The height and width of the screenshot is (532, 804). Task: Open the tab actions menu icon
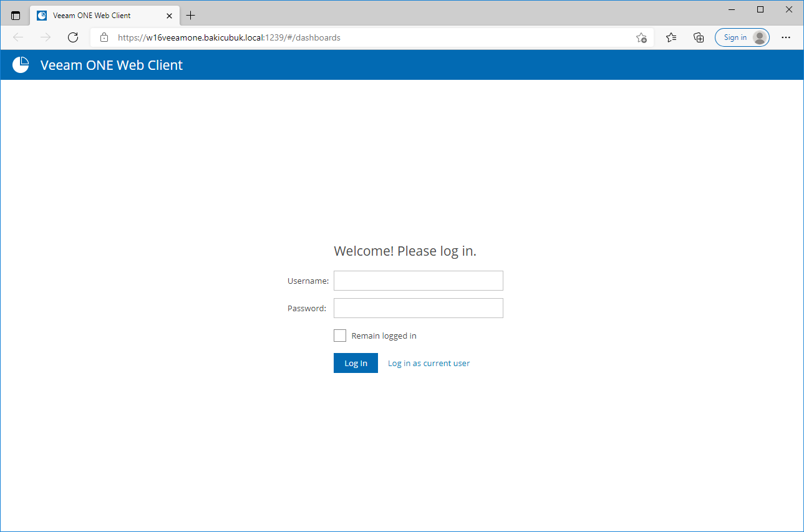16,16
